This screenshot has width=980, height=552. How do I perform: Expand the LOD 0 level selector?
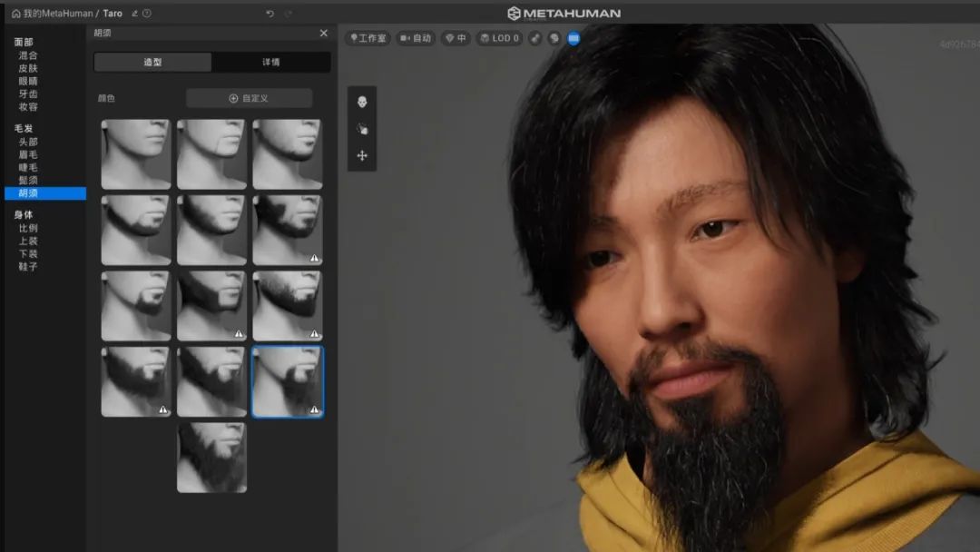pyautogui.click(x=499, y=38)
